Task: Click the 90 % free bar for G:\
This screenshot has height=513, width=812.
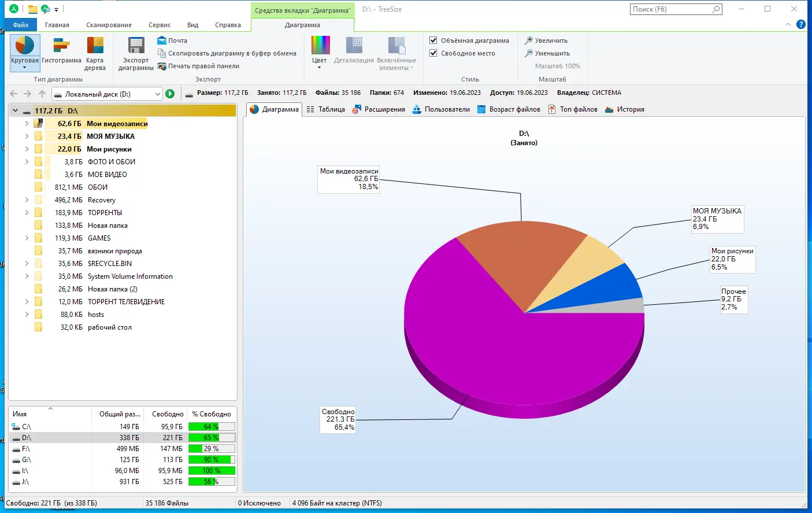Action: pos(212,460)
